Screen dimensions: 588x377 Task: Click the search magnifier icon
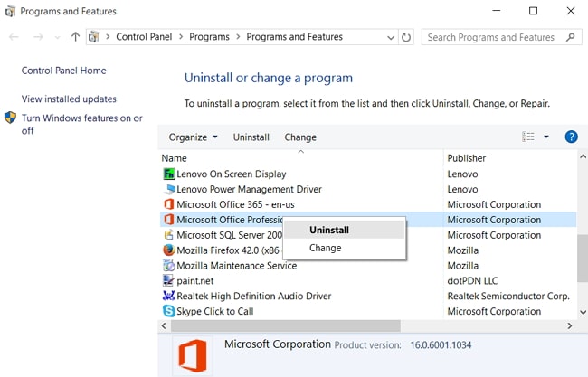[x=571, y=37]
